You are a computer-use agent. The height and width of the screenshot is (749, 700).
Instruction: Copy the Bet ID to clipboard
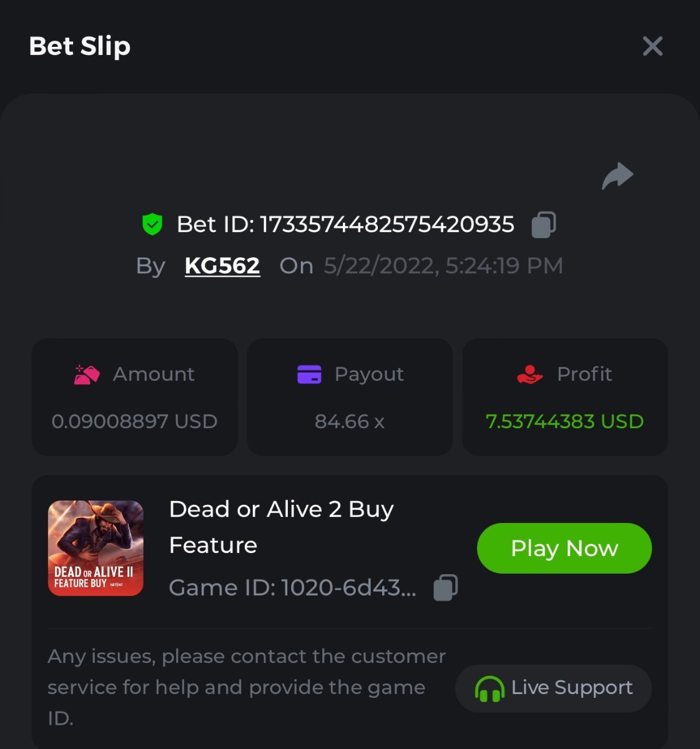(x=543, y=225)
